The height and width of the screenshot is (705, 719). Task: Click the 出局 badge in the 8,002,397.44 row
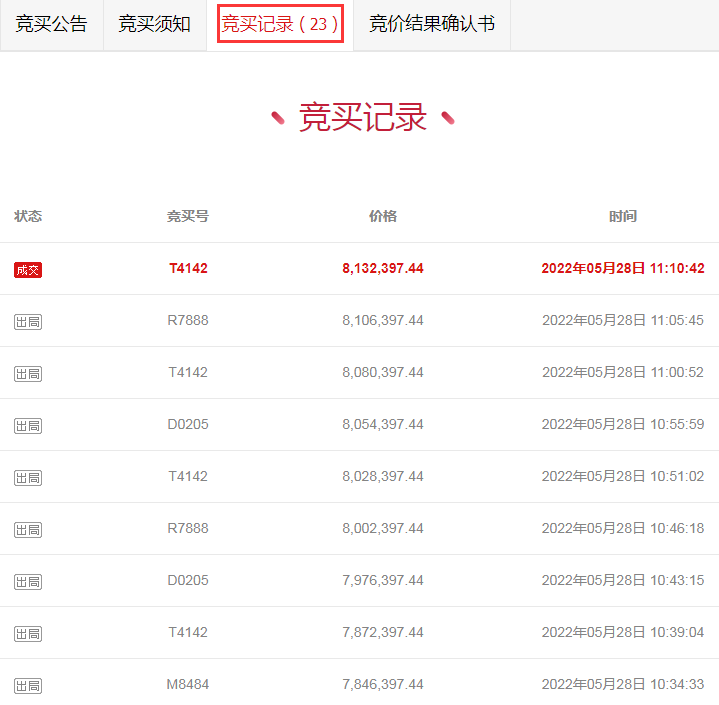coord(28,530)
